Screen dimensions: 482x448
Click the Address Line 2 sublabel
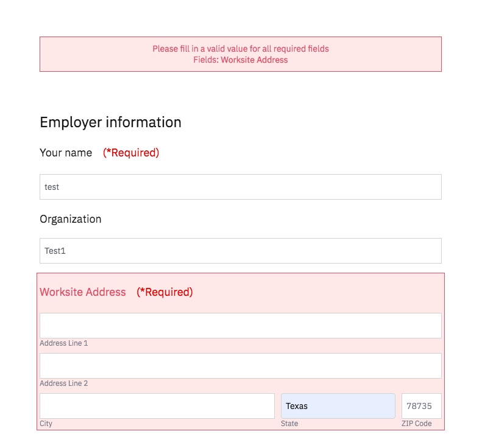[63, 383]
